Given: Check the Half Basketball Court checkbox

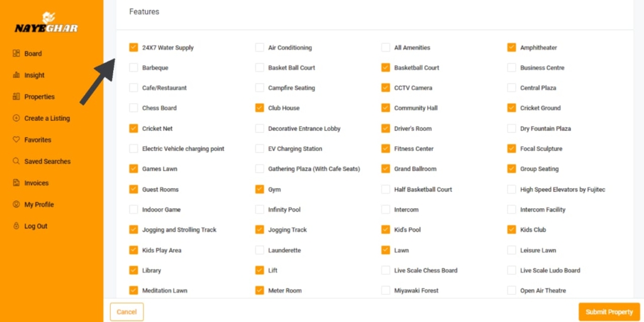Looking at the screenshot, I should pos(386,189).
